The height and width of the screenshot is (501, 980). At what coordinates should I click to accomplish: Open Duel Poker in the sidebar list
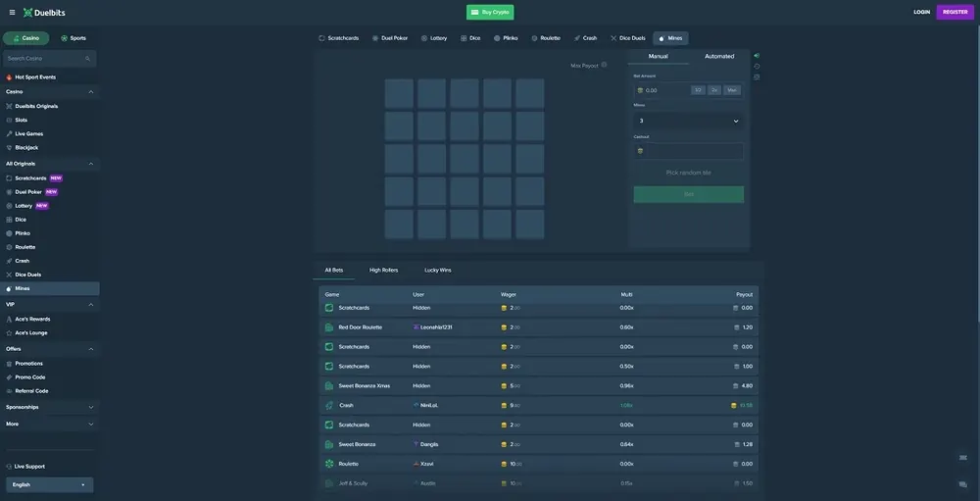[28, 192]
